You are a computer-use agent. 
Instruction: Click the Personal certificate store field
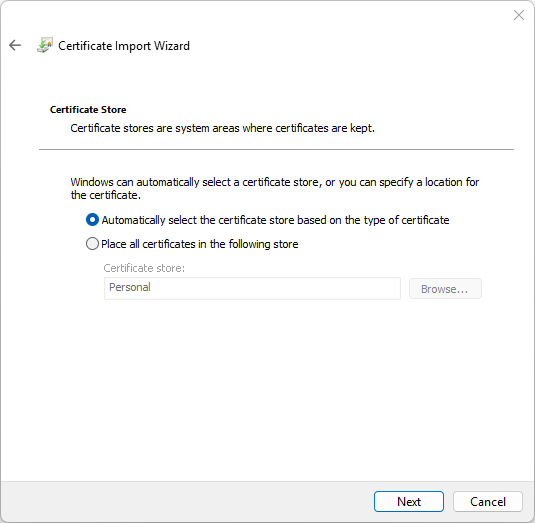(252, 288)
